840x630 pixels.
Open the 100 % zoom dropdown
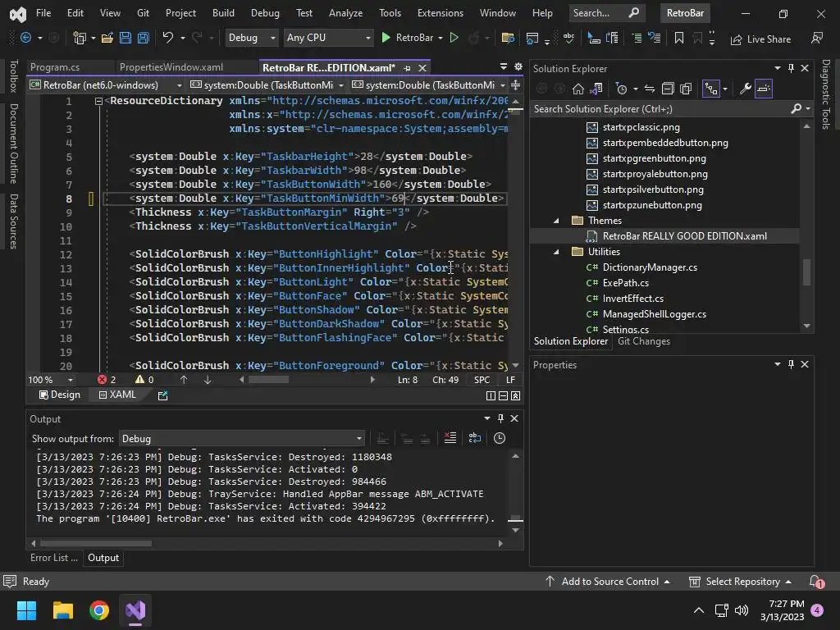[x=50, y=380]
